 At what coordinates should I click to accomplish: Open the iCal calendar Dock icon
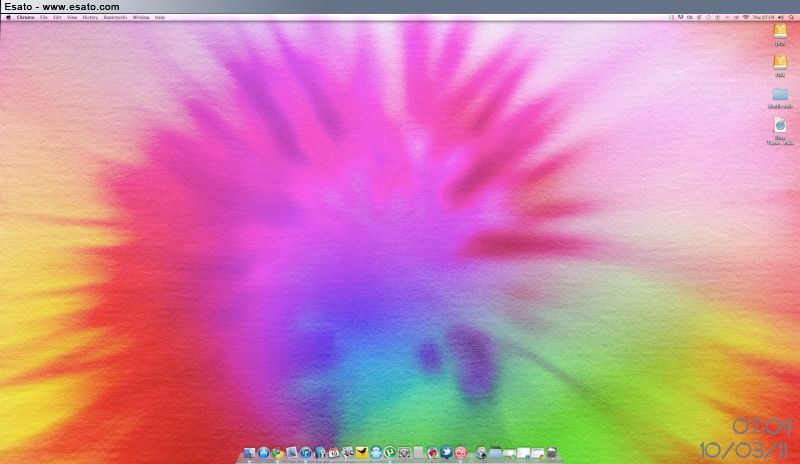[334, 454]
